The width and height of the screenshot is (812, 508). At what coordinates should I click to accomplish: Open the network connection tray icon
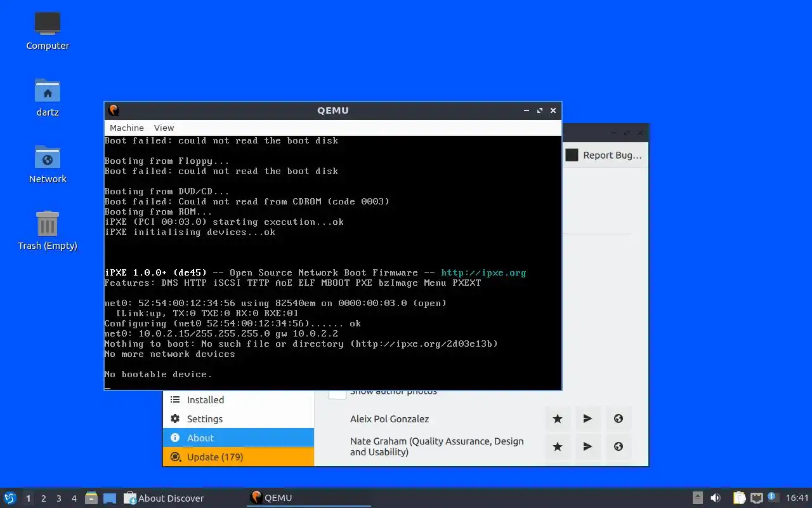pos(756,498)
